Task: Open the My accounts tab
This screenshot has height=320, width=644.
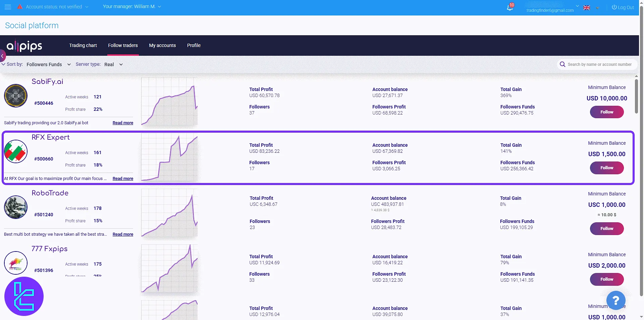Action: coord(162,45)
